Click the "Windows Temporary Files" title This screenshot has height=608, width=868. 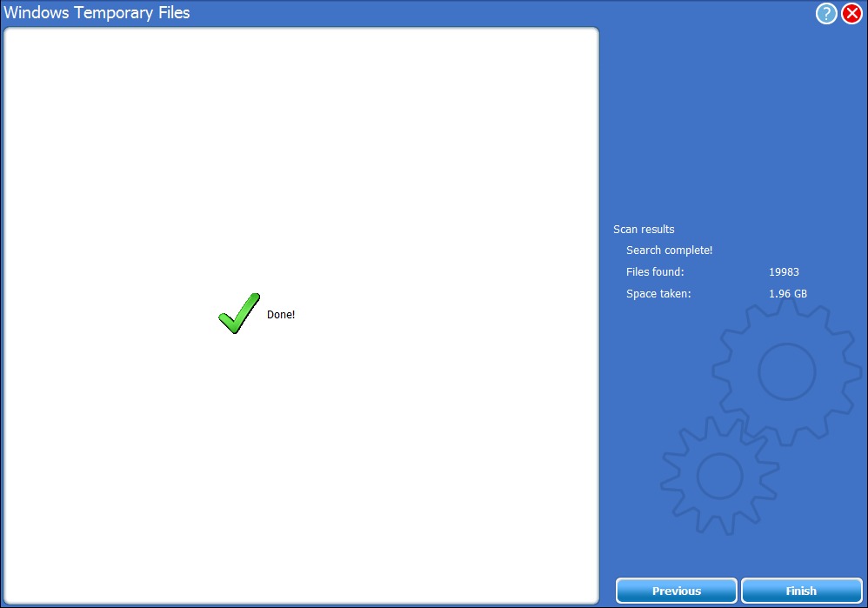(97, 13)
